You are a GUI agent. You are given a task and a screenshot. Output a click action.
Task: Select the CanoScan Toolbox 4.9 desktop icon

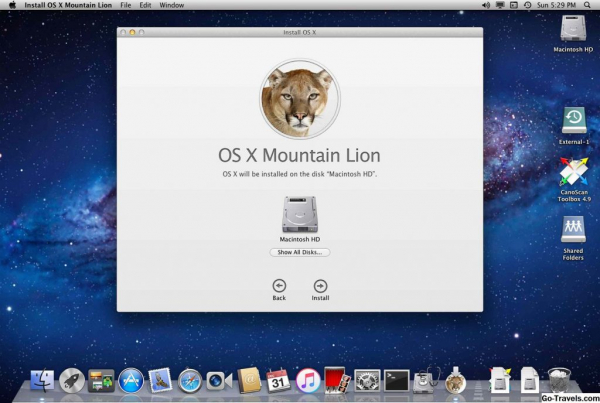[574, 171]
